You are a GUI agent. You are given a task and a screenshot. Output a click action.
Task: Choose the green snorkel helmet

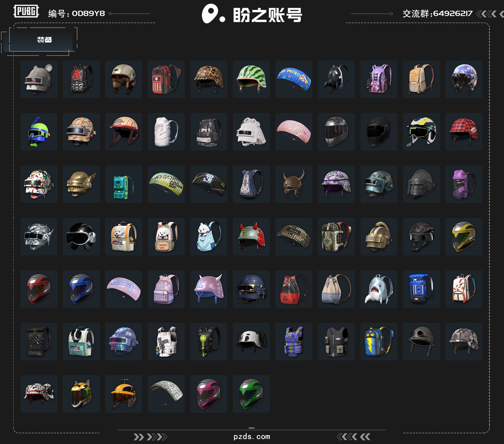tap(39, 132)
